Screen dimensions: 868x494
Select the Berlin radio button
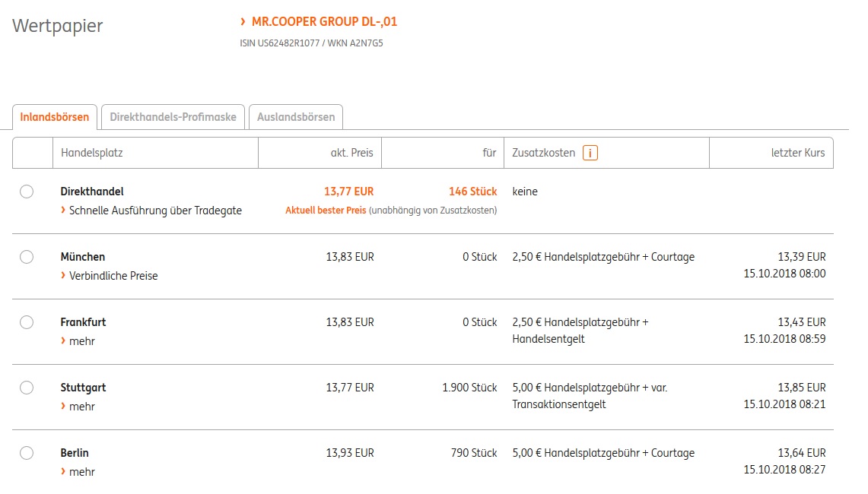(27, 453)
